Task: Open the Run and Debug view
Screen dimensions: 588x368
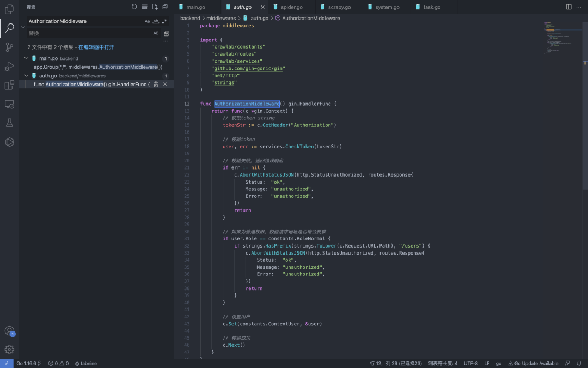Action: (9, 67)
